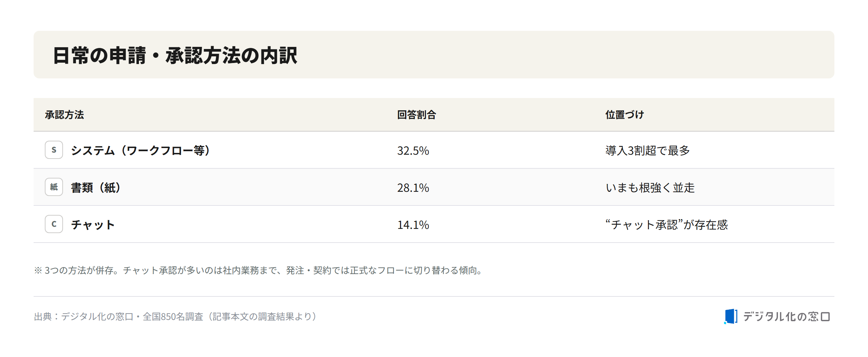Click the 出典 source citation text
868x357 pixels.
[176, 316]
